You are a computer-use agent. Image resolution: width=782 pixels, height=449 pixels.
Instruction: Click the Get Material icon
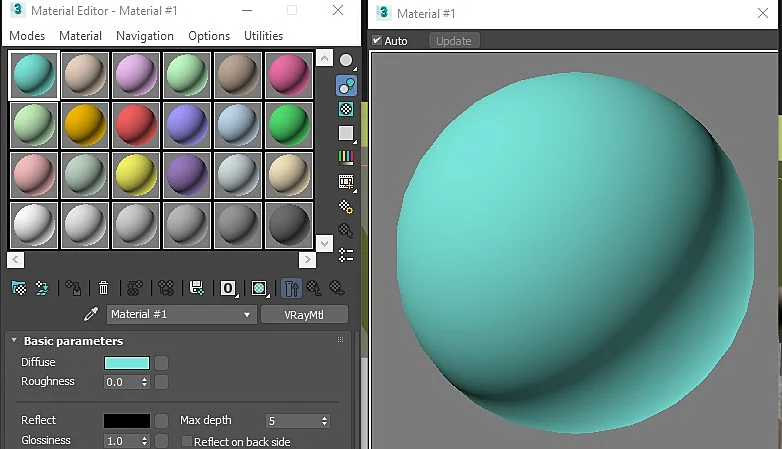(x=19, y=288)
